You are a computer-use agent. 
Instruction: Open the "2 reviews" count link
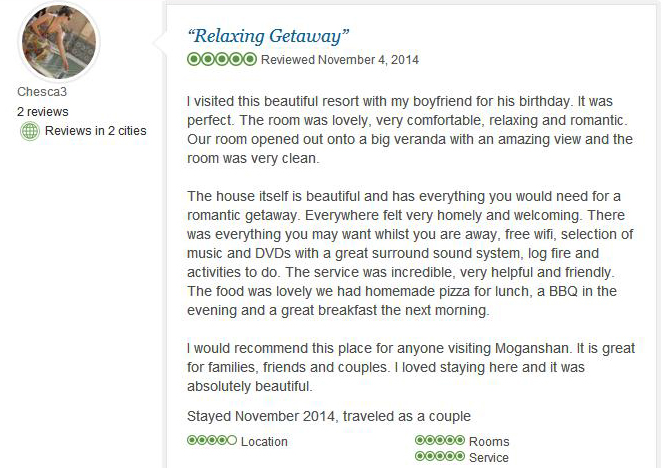tap(43, 112)
